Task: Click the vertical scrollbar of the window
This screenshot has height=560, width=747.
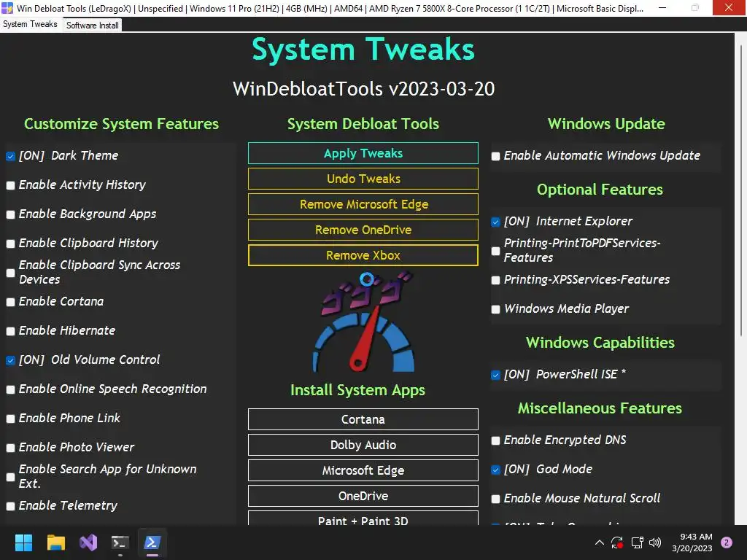Action: (x=741, y=190)
